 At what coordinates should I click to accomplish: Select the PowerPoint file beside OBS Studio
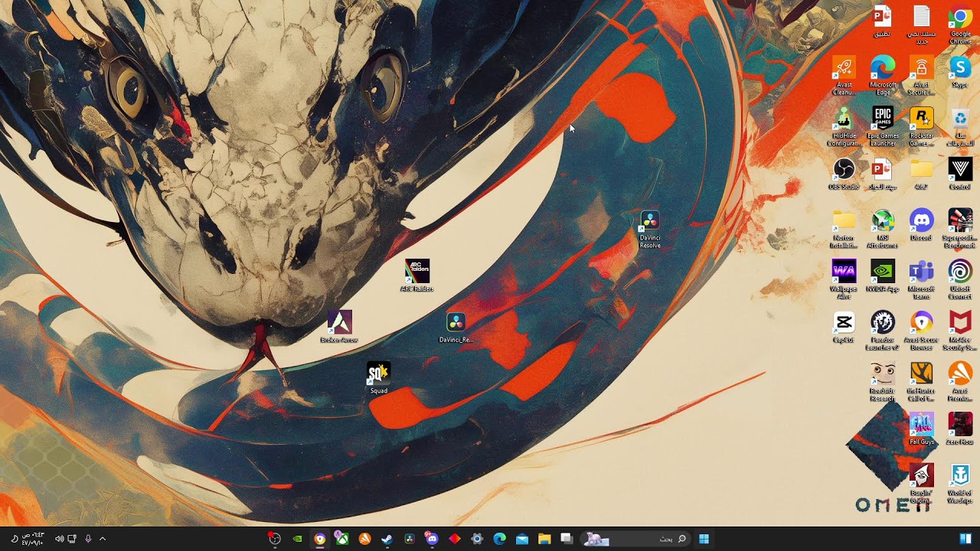point(883,174)
